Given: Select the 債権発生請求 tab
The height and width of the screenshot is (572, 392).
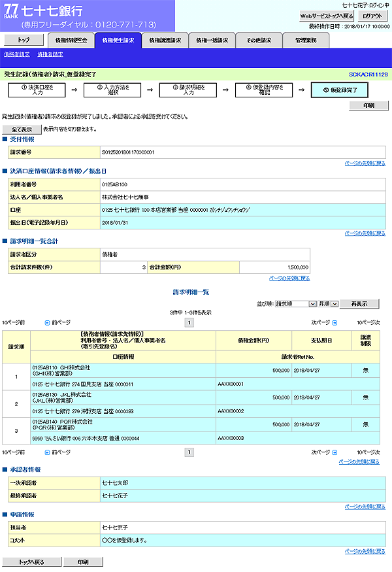Looking at the screenshot, I should (118, 40).
